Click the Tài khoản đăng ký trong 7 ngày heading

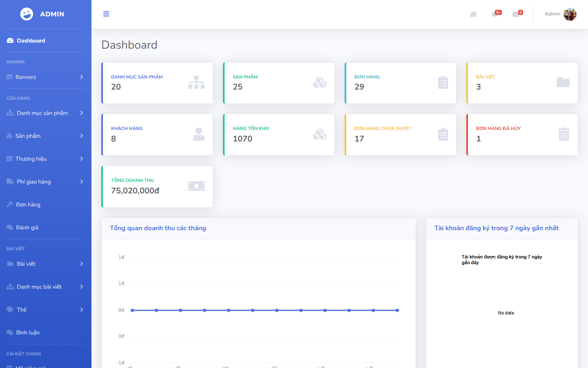(497, 228)
